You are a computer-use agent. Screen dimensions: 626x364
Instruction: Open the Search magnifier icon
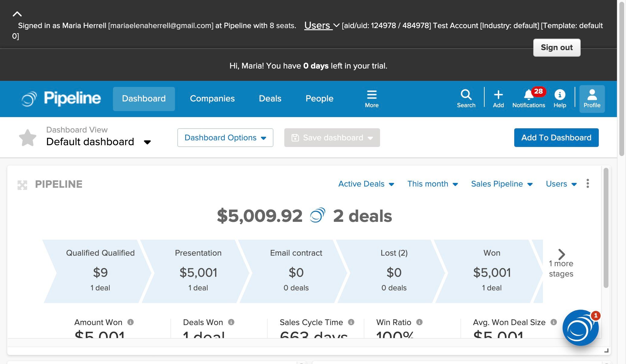pos(466,95)
